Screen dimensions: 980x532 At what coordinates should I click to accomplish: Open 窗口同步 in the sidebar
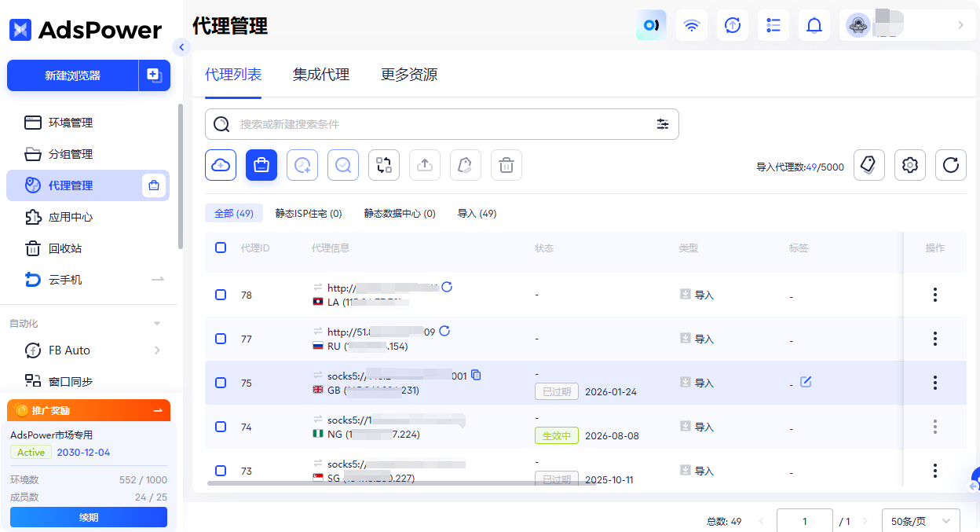tap(88, 381)
